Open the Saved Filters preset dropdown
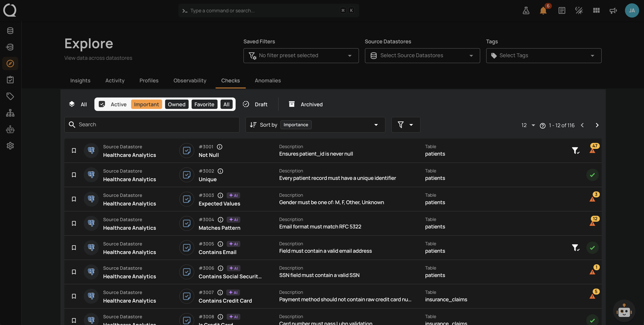The image size is (644, 325). coord(301,56)
